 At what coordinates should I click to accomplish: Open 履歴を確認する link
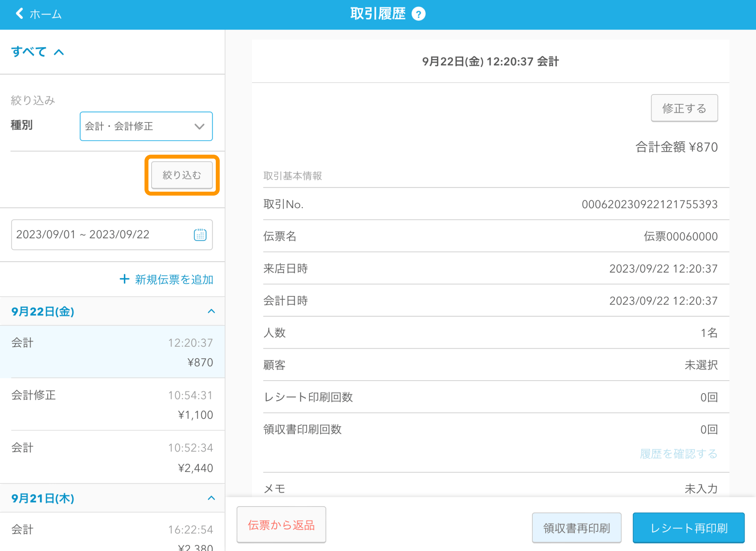coord(678,454)
